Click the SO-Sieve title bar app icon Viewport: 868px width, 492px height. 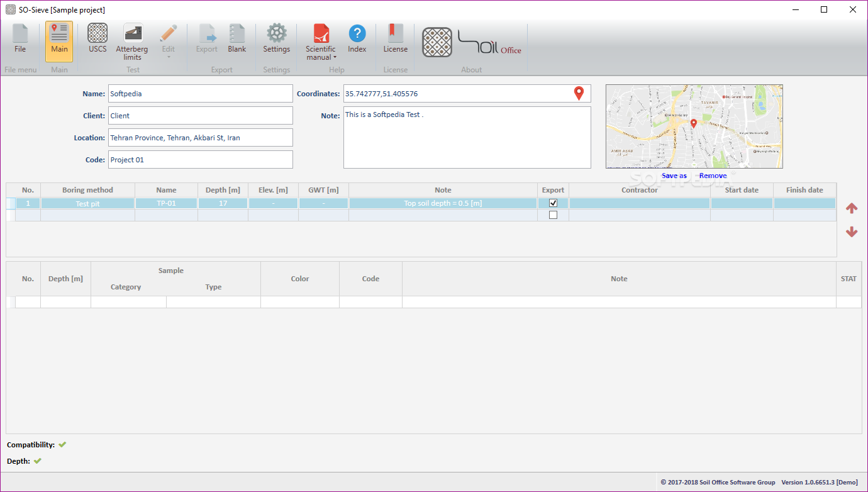(x=11, y=9)
